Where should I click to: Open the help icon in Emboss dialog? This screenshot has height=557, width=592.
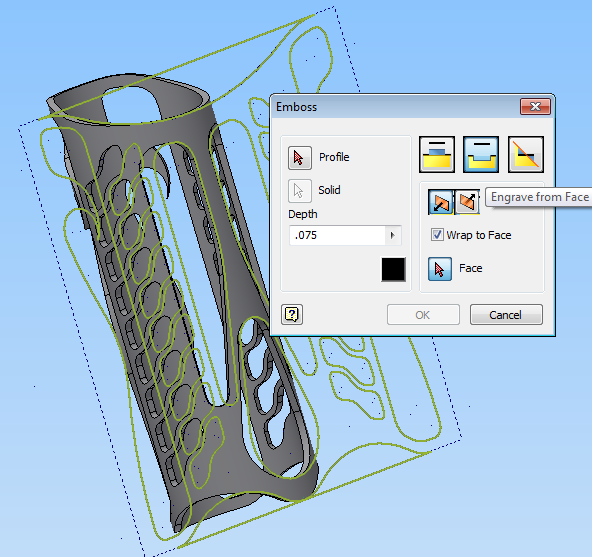click(292, 315)
